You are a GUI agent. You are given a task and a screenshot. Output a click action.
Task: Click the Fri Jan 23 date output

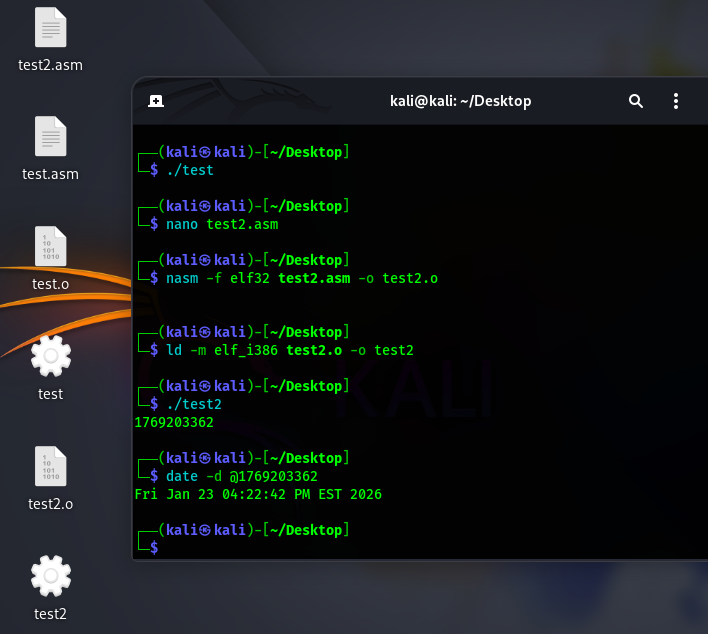258,494
